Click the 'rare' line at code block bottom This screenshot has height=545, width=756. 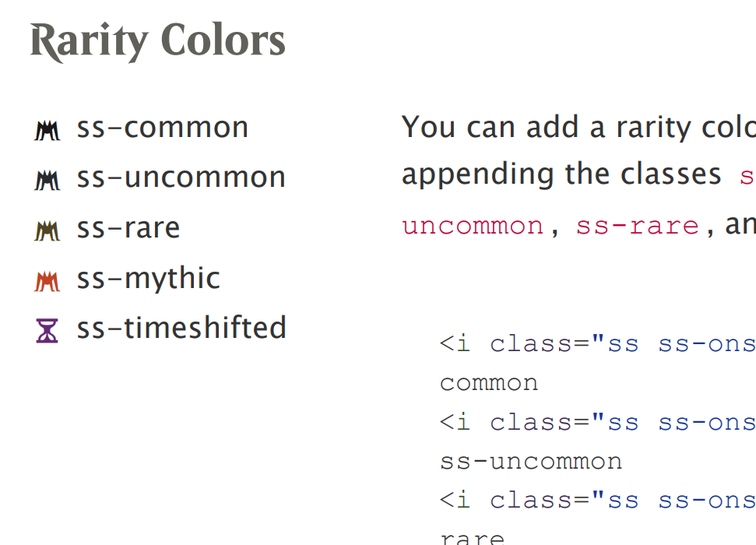(x=472, y=538)
